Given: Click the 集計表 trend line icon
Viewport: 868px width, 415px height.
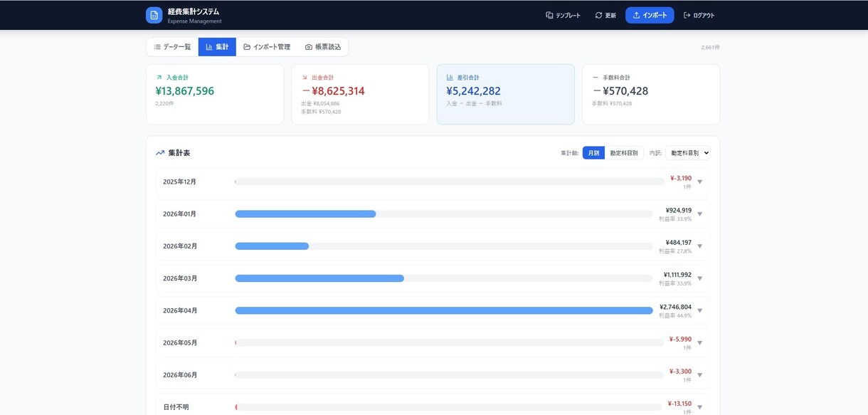Looking at the screenshot, I should pyautogui.click(x=160, y=153).
